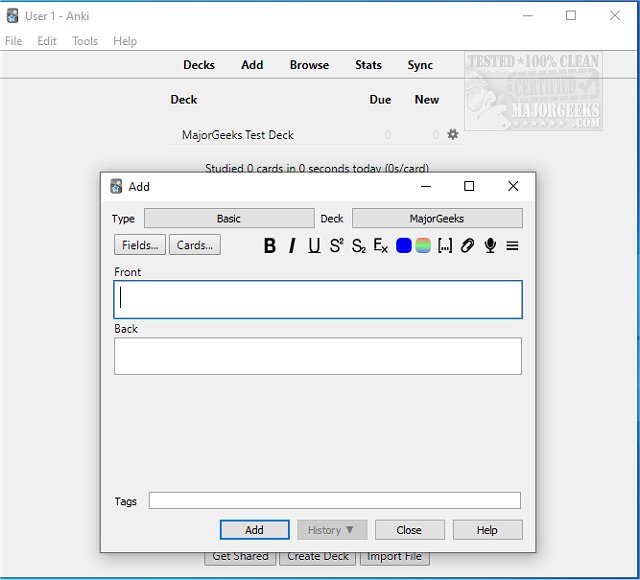Maximize the Add dialog window

tap(469, 186)
